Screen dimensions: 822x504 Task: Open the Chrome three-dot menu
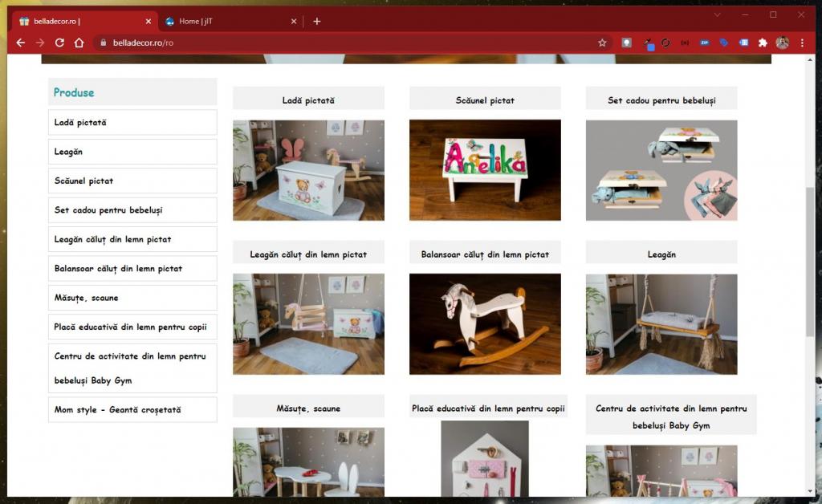click(x=802, y=43)
